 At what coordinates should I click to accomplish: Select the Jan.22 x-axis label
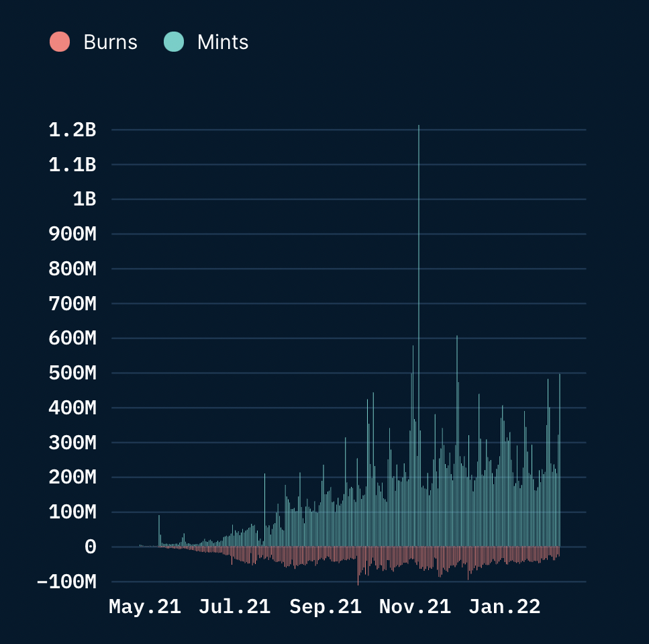[x=505, y=607]
